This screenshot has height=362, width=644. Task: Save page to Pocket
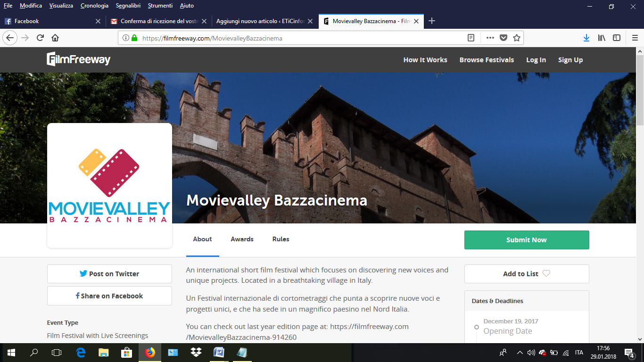click(504, 38)
